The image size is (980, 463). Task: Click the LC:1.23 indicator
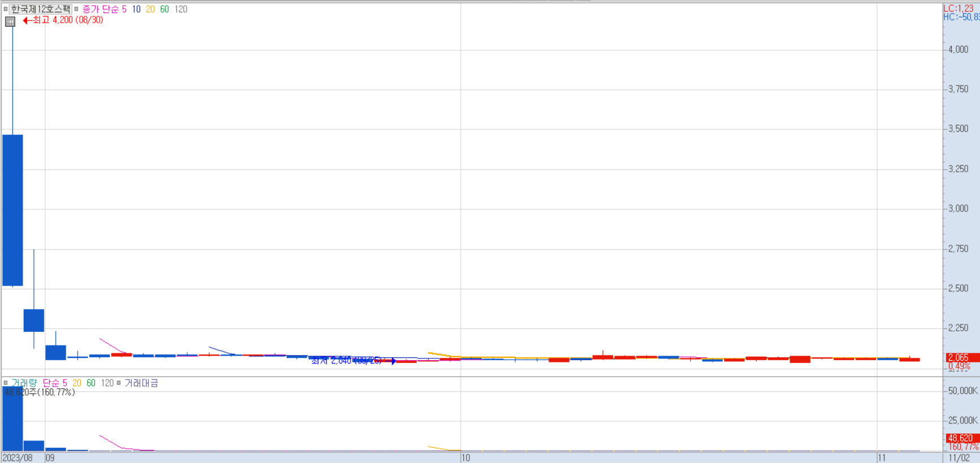[959, 8]
